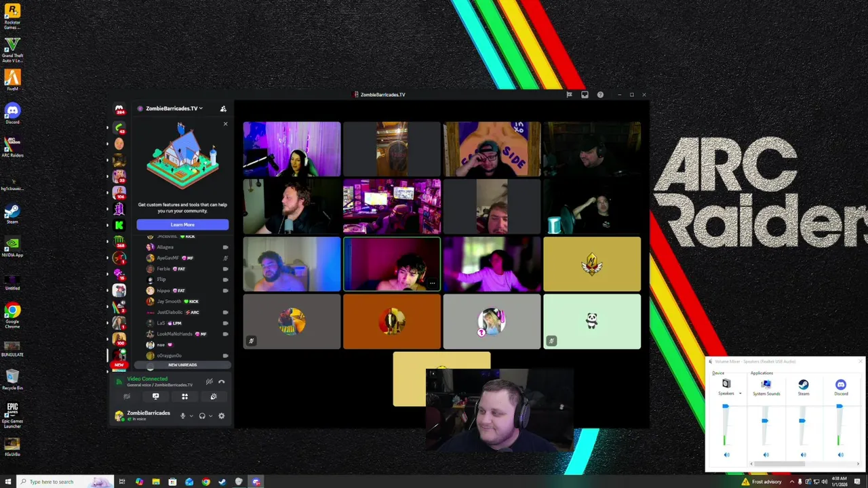Click the Learn More button
Image resolution: width=868 pixels, height=488 pixels.
(x=182, y=224)
